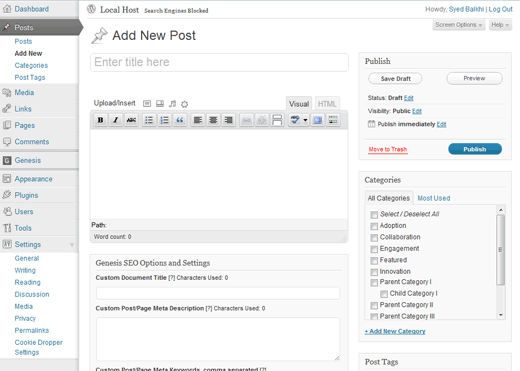Toggle the spellchecker icon
520x371 pixels.
pyautogui.click(x=295, y=120)
